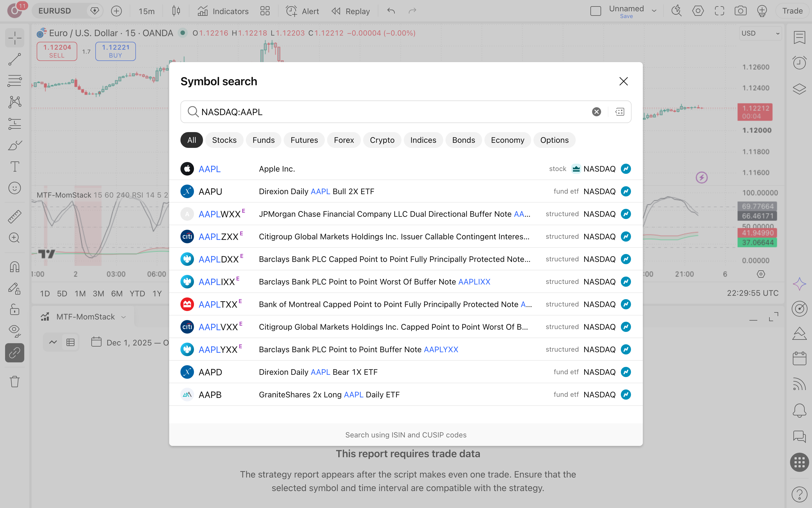This screenshot has width=812, height=508.
Task: Select the trend line drawing tool
Action: 15,59
